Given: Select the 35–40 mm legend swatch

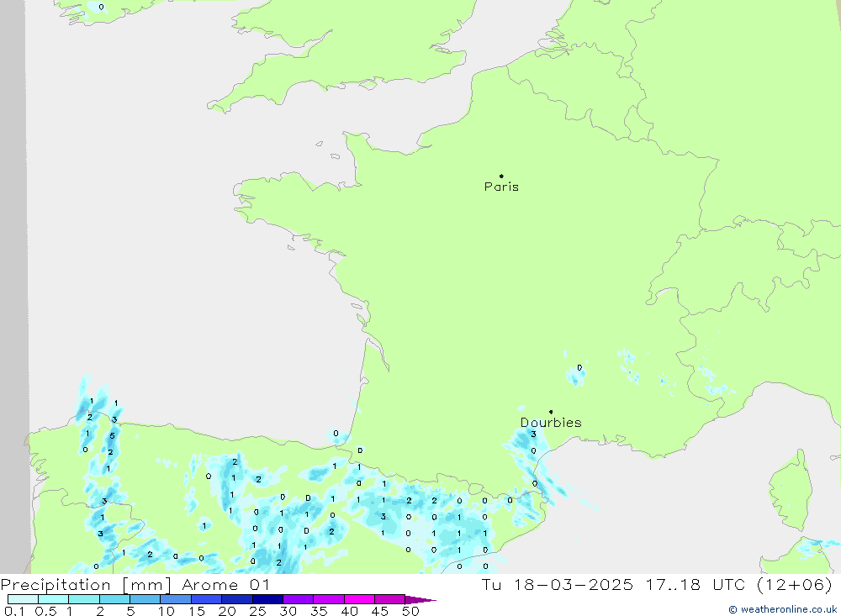Looking at the screenshot, I should click(x=328, y=599).
